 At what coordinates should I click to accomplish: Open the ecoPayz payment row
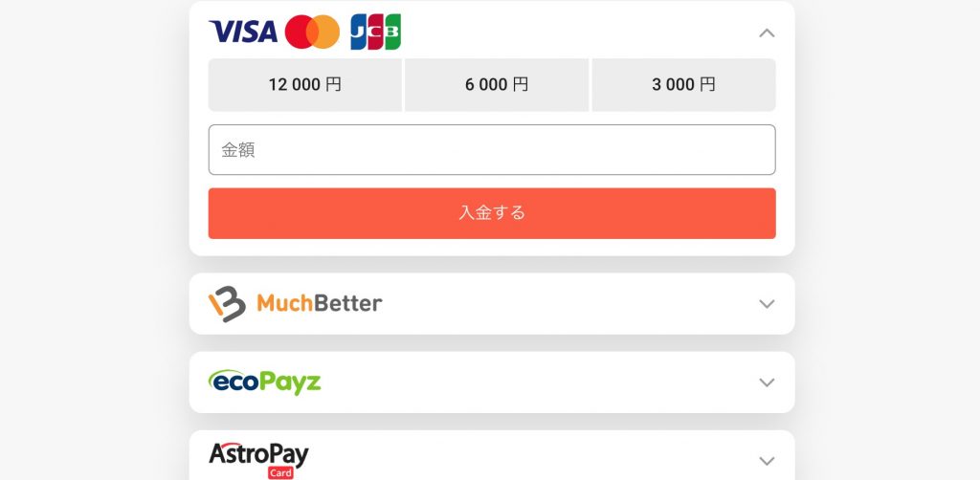(492, 382)
